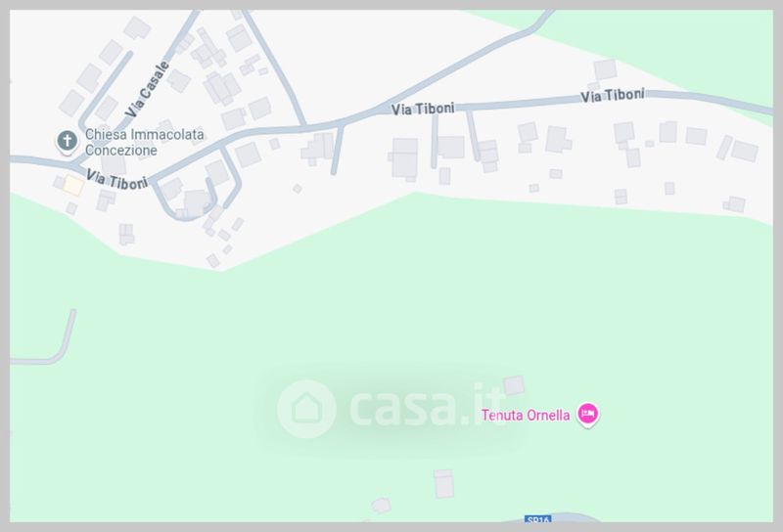The width and height of the screenshot is (783, 532).
Task: Click the large building below middle Via Tiboni
Action: [404, 158]
